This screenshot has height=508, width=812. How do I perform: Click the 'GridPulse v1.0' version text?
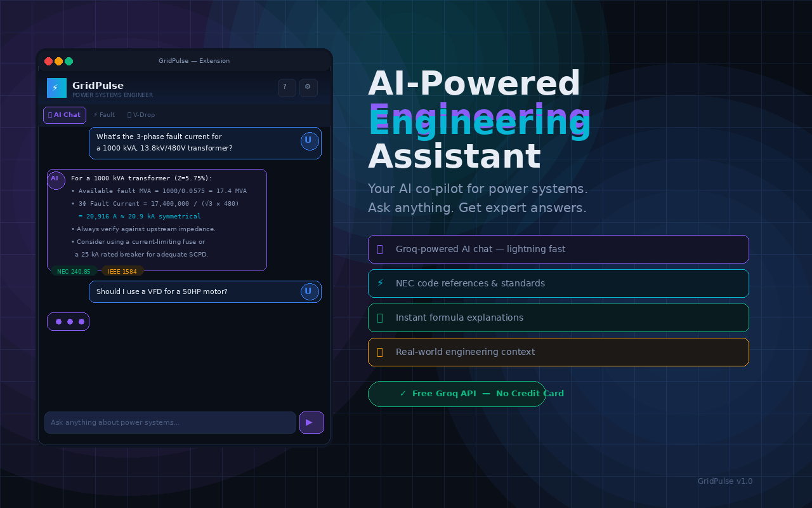point(725,481)
